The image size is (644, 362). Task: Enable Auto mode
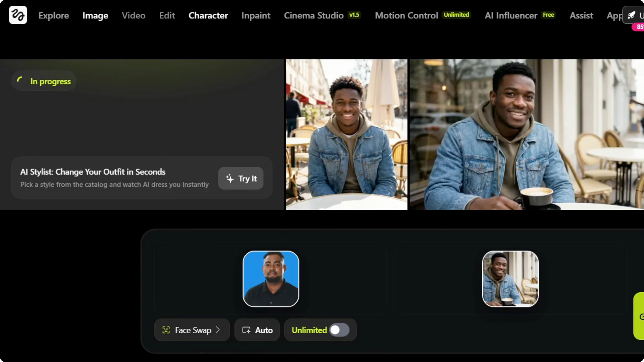click(257, 330)
